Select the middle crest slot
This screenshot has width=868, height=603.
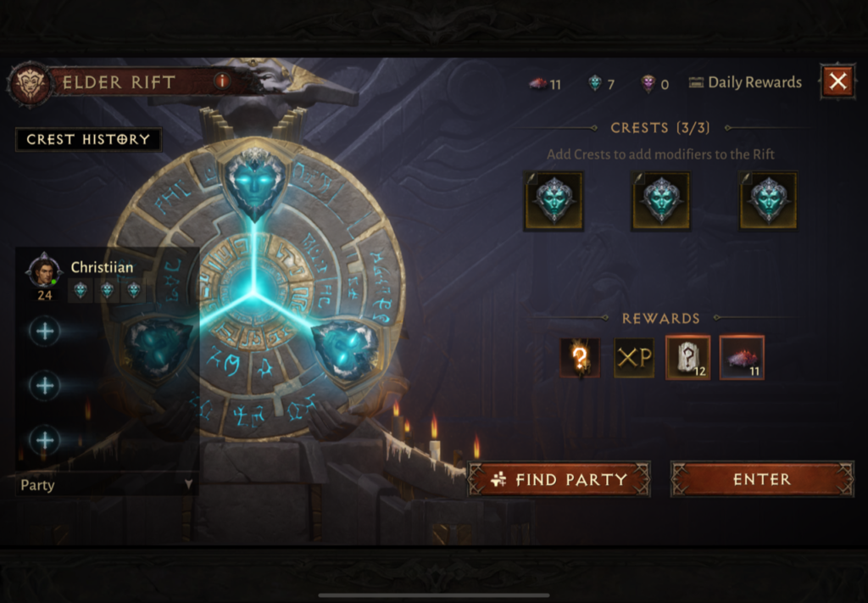pos(661,200)
